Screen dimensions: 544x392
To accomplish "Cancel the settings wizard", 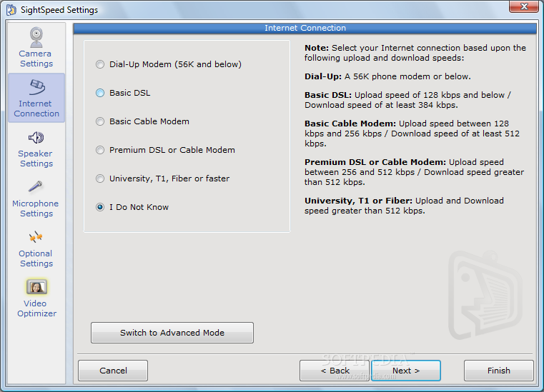I will (113, 371).
